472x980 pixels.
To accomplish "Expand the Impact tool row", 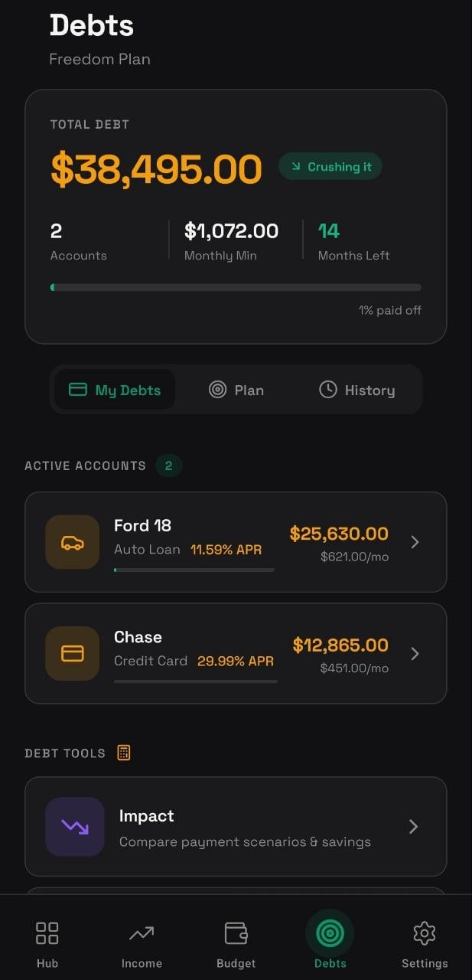I will [413, 826].
